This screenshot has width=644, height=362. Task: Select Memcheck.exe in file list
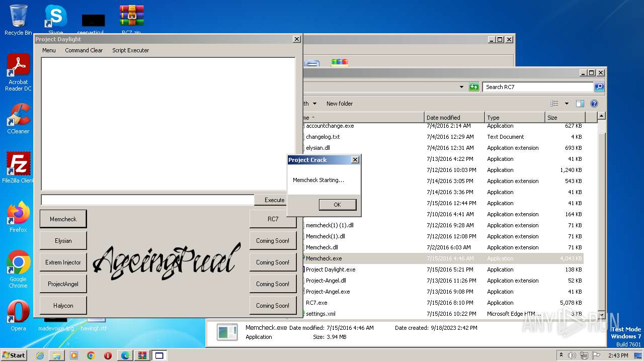pos(324,258)
